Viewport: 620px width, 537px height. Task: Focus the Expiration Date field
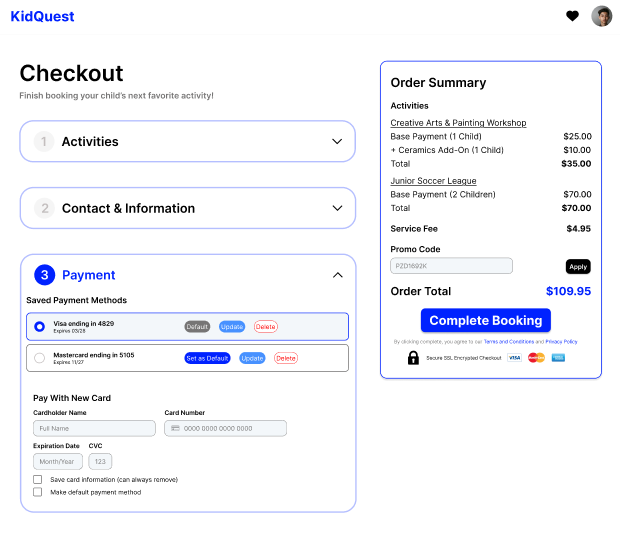point(58,461)
